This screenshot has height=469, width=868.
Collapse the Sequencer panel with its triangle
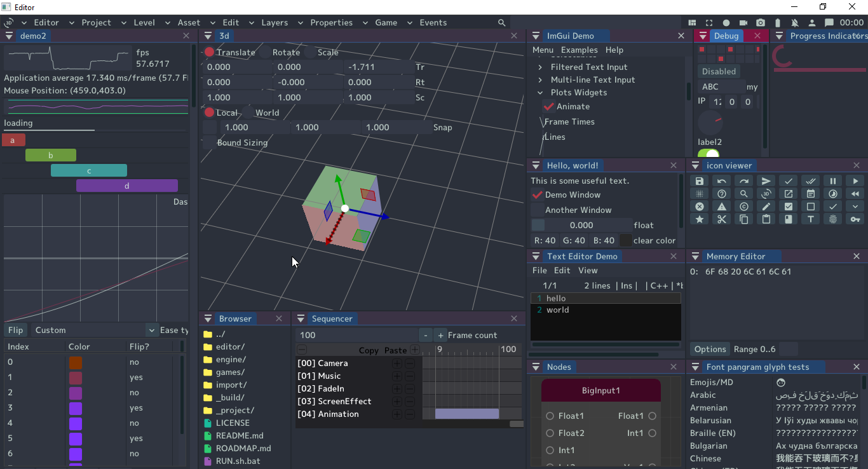pyautogui.click(x=301, y=318)
